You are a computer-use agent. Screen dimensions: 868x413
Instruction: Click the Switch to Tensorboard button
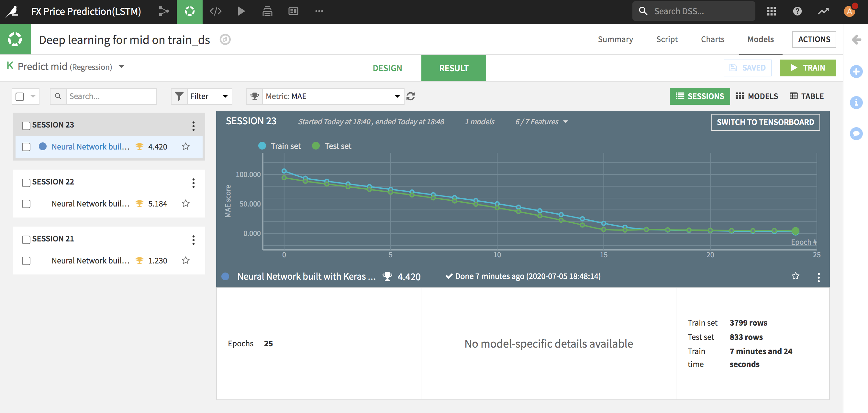tap(765, 122)
